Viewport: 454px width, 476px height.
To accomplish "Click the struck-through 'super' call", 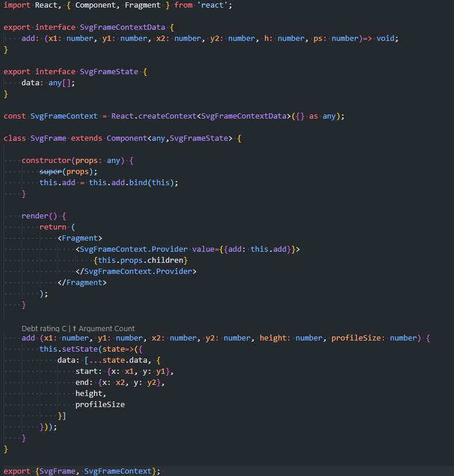I will [x=51, y=172].
